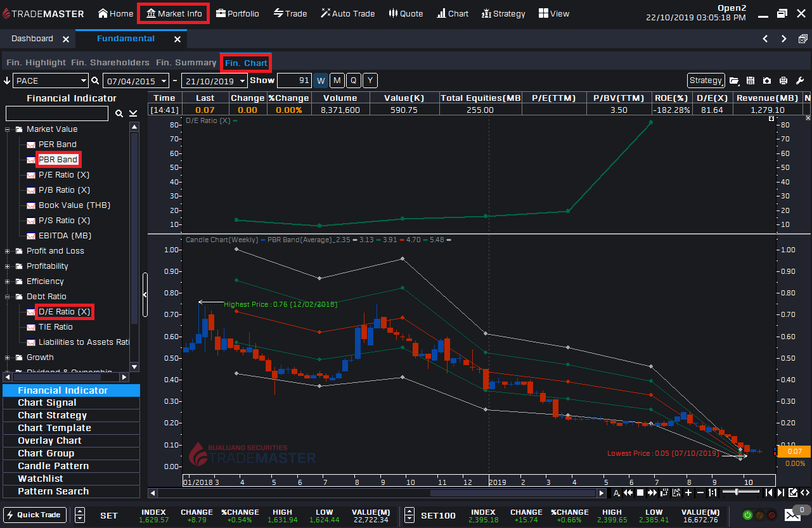Screen dimensions: 812x528
Task: Click the Chart Signal sidebar entry
Action: 47,402
